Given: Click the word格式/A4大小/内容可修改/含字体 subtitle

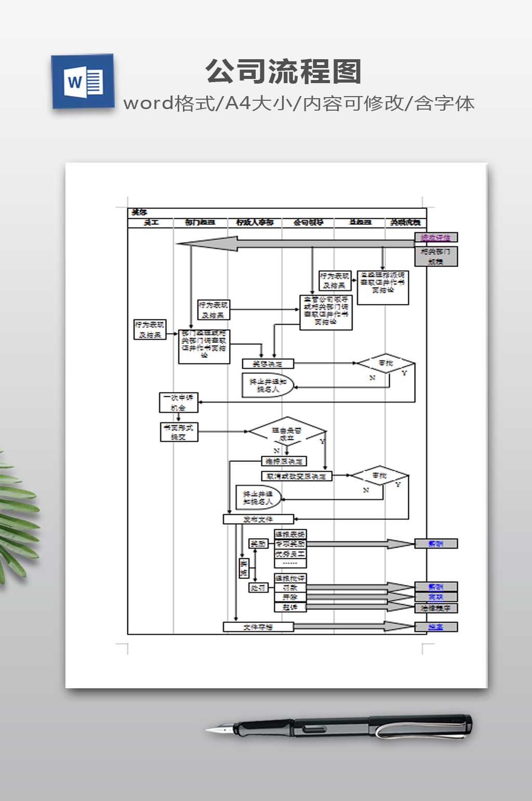Looking at the screenshot, I should click(x=299, y=103).
